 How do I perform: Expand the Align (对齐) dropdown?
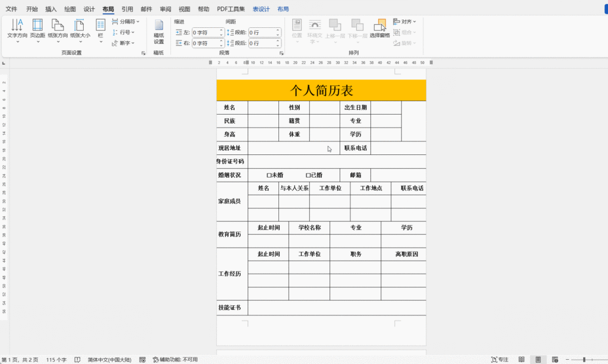pyautogui.click(x=404, y=22)
